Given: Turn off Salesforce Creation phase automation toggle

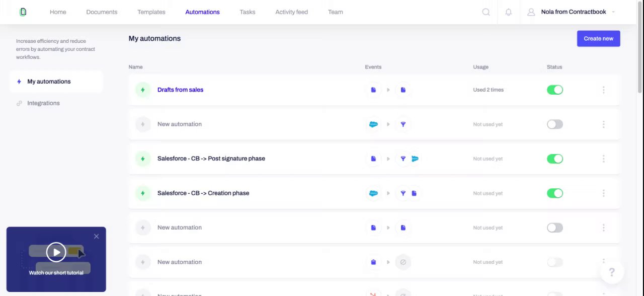Looking at the screenshot, I should (555, 193).
